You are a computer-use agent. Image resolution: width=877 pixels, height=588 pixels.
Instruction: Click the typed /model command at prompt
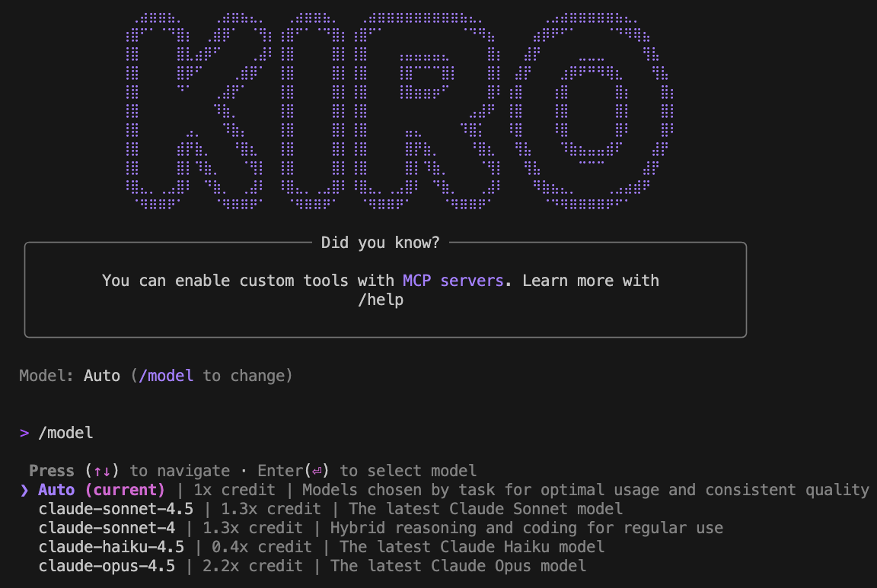[x=65, y=433]
